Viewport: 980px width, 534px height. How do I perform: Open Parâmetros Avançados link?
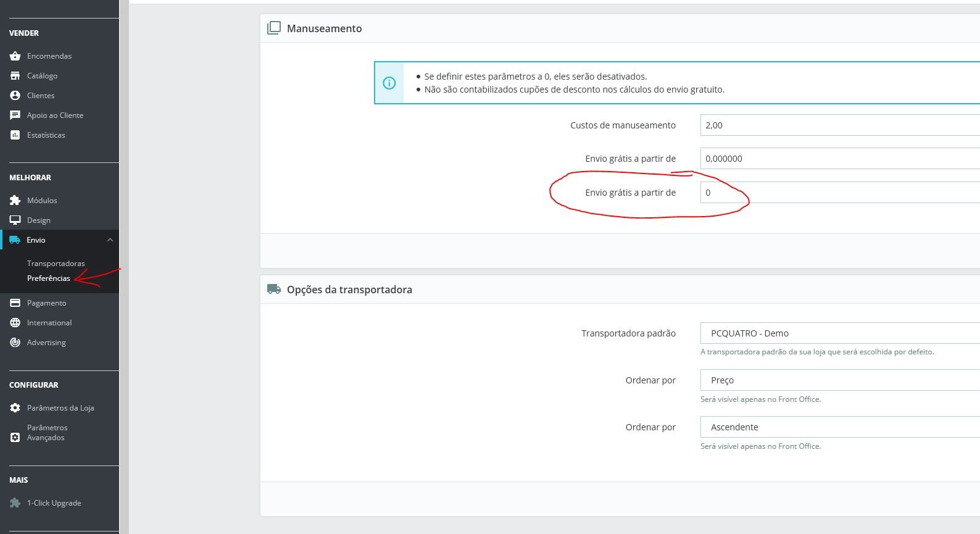pos(47,433)
